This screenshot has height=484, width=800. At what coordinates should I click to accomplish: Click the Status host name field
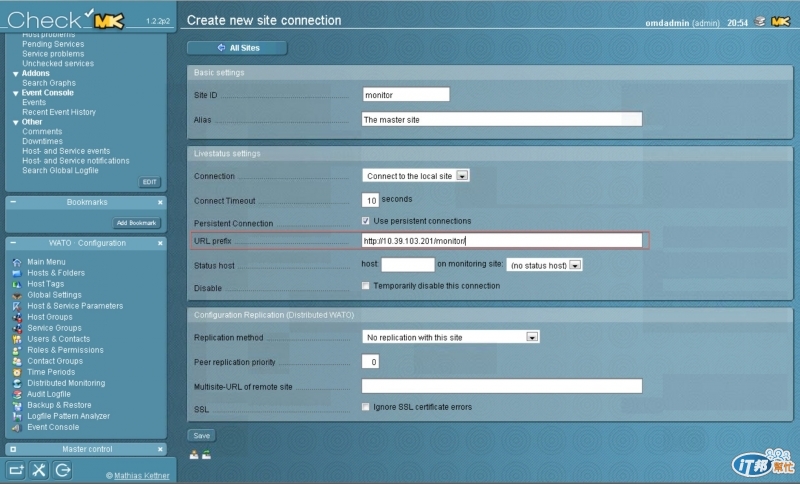pyautogui.click(x=408, y=265)
